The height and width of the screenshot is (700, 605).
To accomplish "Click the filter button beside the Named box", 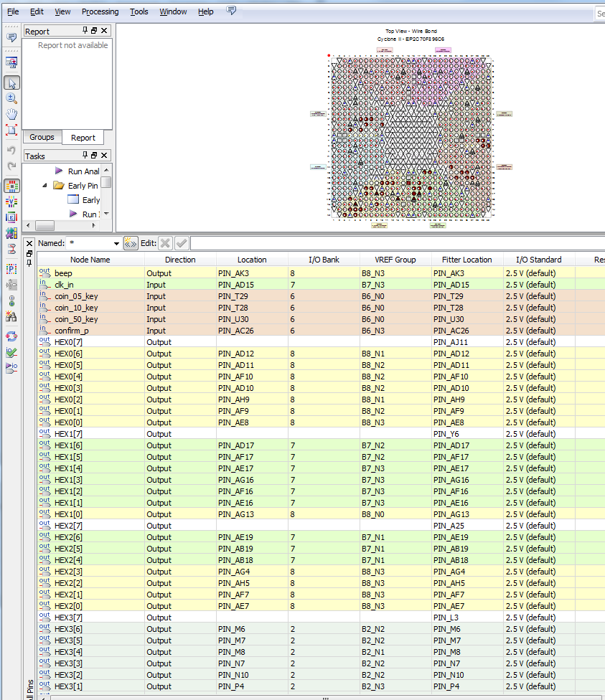I will click(x=131, y=243).
